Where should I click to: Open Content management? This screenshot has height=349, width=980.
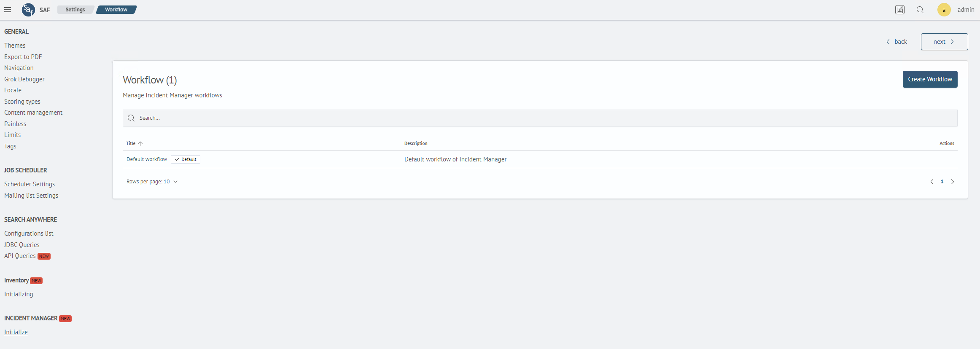(x=33, y=113)
